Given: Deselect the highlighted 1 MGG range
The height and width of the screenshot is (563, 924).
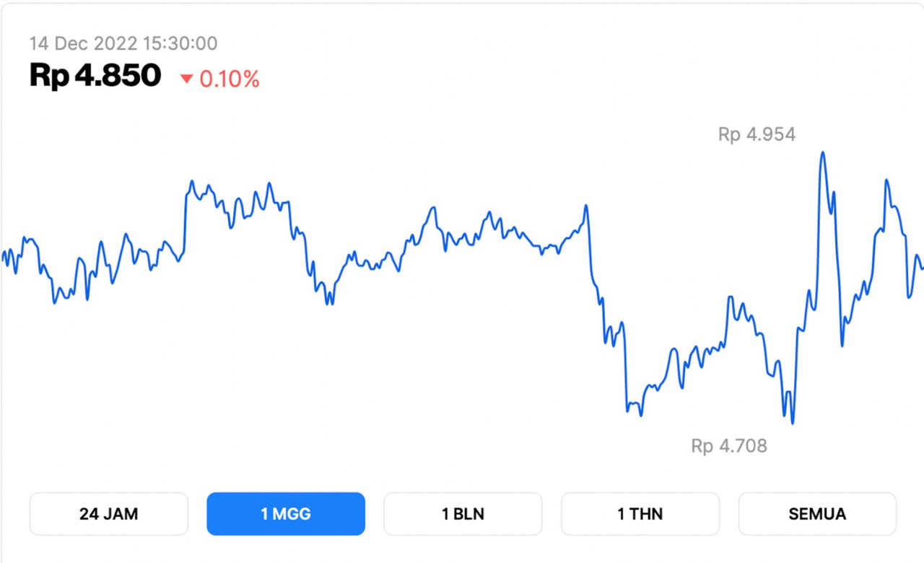Looking at the screenshot, I should (286, 514).
